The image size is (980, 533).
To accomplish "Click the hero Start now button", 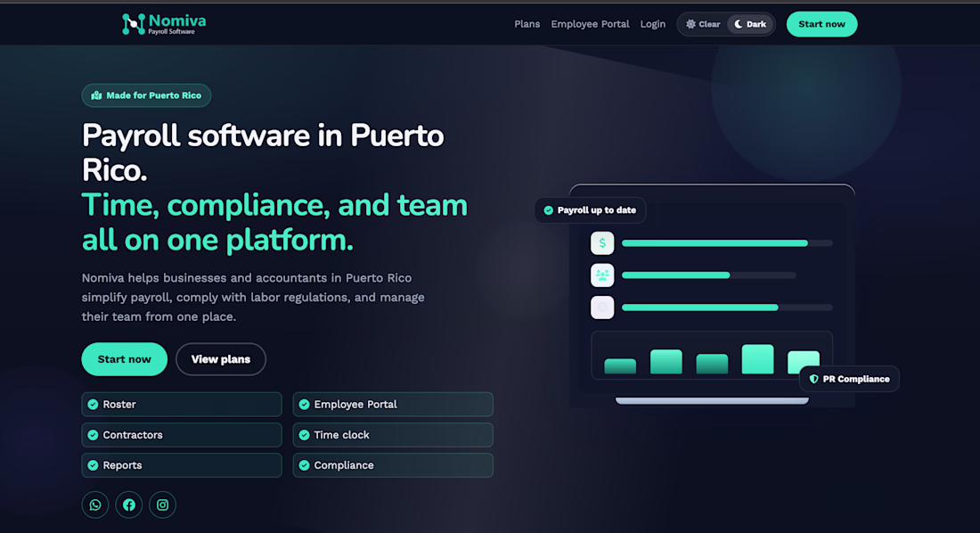I will click(x=125, y=359).
